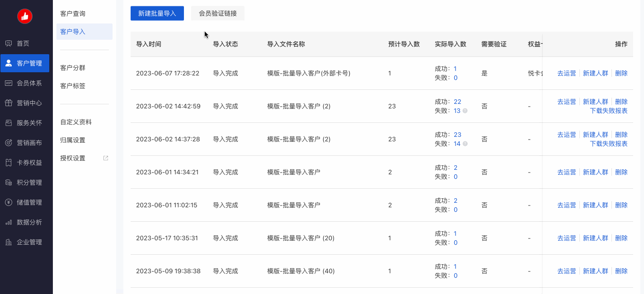
Task: Select 客户导入 in submenu
Action: coord(85,32)
